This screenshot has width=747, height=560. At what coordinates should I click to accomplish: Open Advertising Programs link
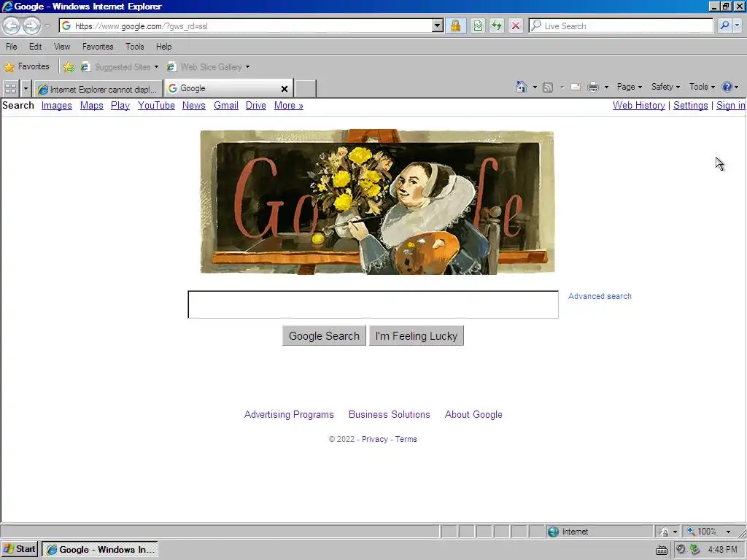pos(289,415)
